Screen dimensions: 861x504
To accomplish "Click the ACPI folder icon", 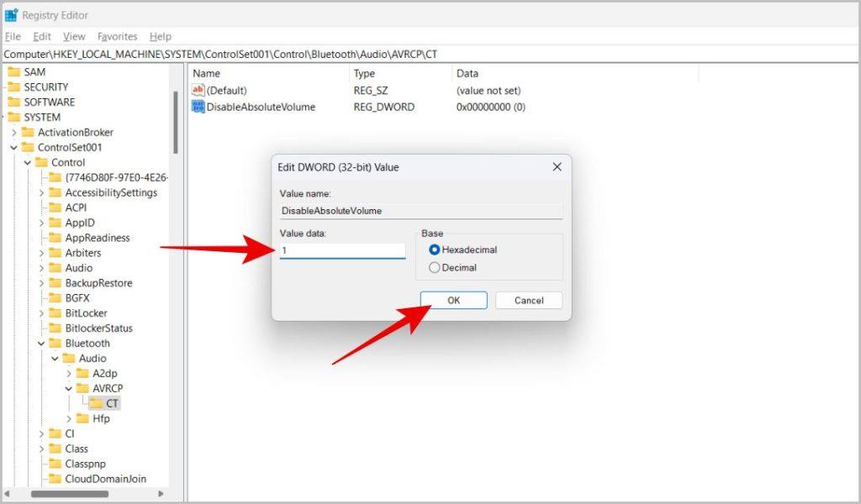I will tap(55, 207).
